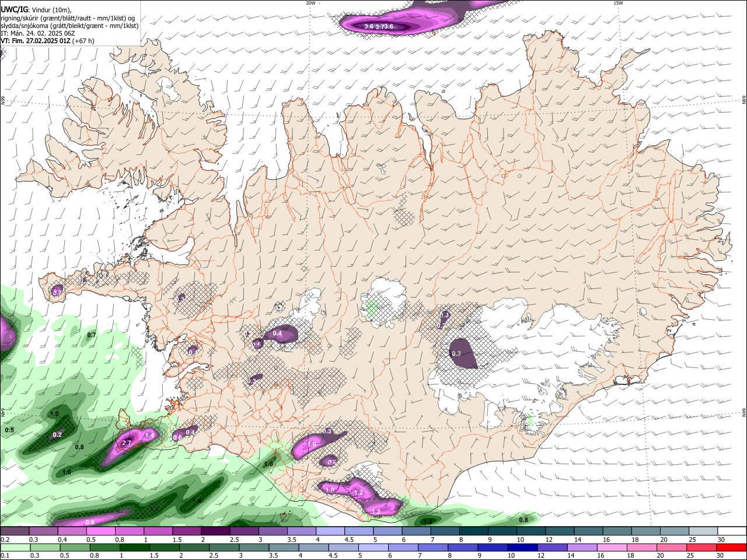Click the '3.6 3.73.6' values at the top
This screenshot has height=560, width=747.
point(378,26)
